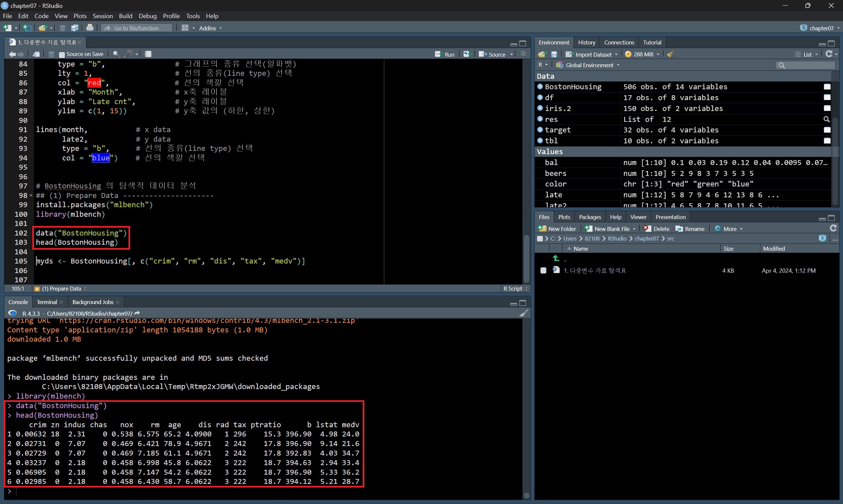Click the print icon in the main toolbar

90,28
